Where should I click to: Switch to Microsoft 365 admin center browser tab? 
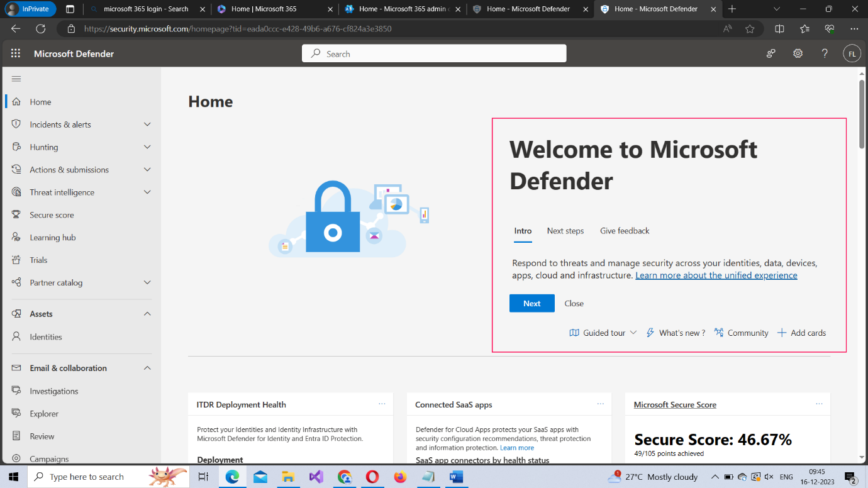tap(402, 9)
